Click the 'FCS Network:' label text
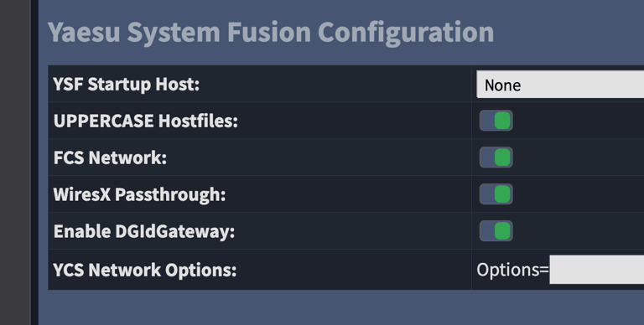644x325 pixels. [110, 157]
